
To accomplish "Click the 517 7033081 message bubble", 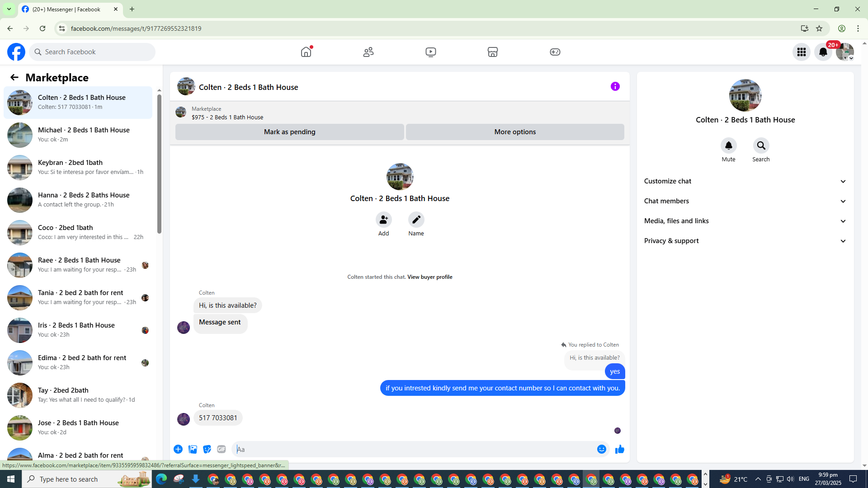I will click(x=218, y=418).
